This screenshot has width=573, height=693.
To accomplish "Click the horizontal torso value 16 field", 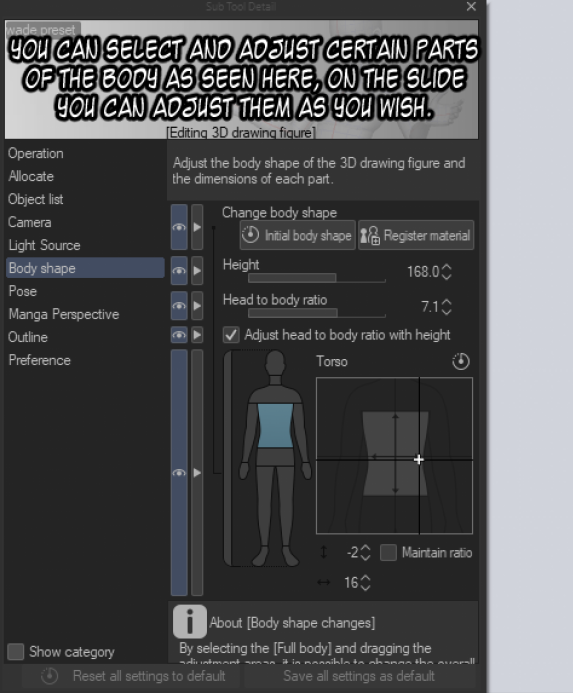I will pos(351,583).
